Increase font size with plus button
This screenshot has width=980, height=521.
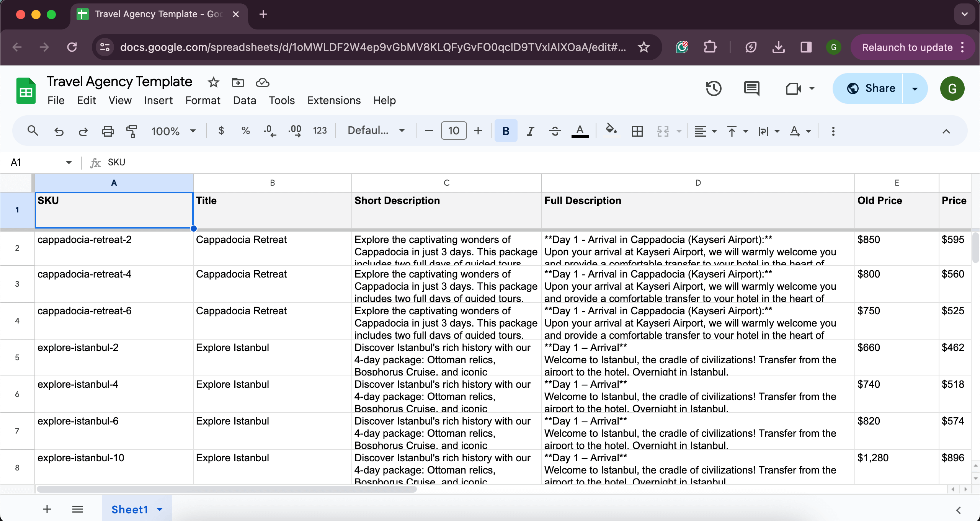(478, 131)
